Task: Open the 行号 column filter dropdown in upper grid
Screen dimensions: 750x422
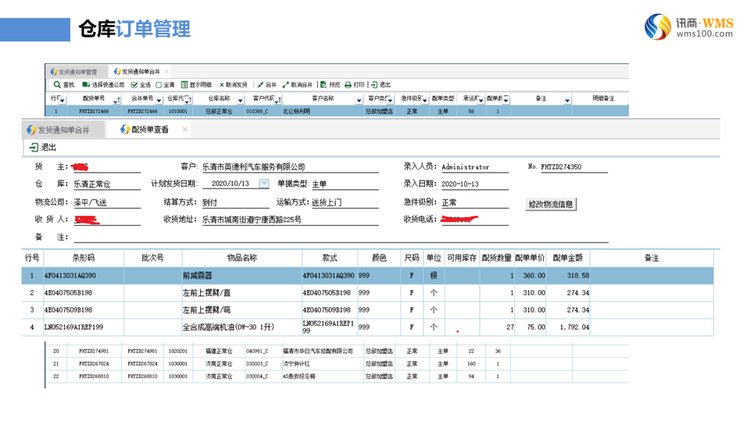Action: tap(62, 100)
